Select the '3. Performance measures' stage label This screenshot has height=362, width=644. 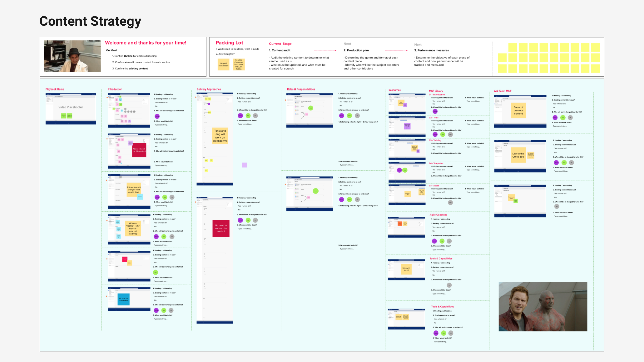tap(431, 50)
